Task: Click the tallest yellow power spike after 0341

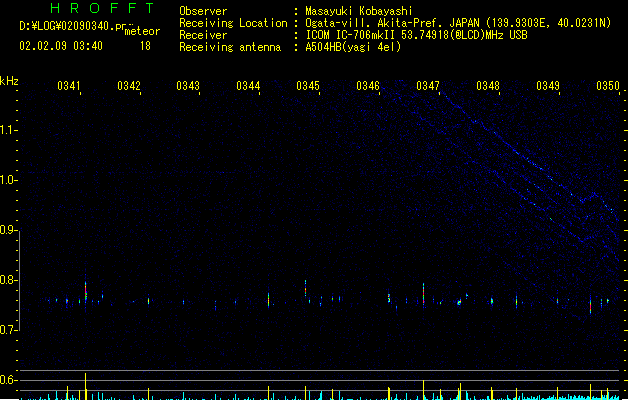Action: pos(85,386)
